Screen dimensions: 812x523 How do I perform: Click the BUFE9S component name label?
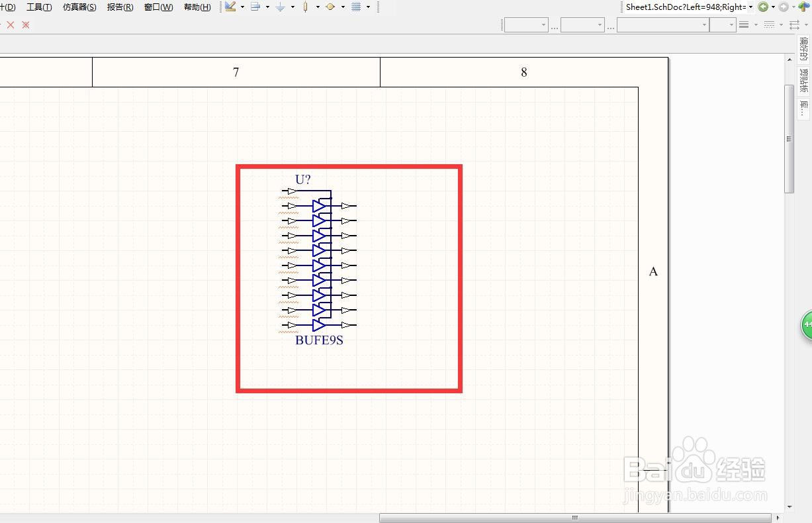tap(319, 341)
